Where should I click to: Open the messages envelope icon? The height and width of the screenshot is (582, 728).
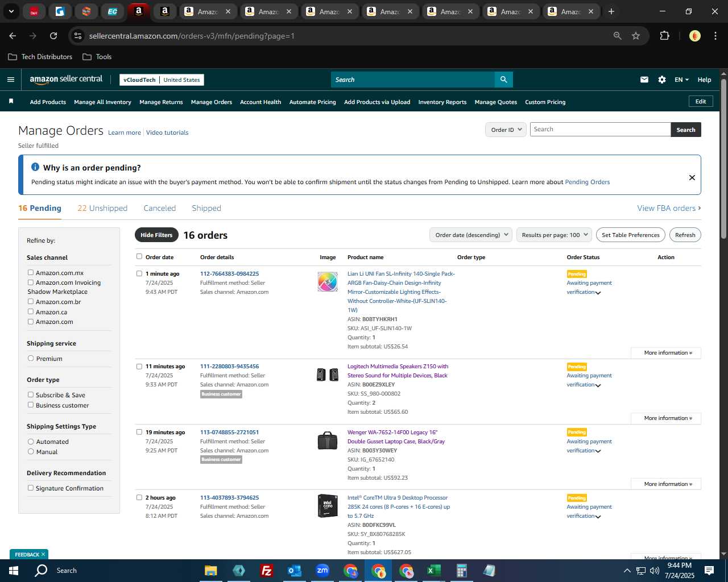click(x=644, y=80)
